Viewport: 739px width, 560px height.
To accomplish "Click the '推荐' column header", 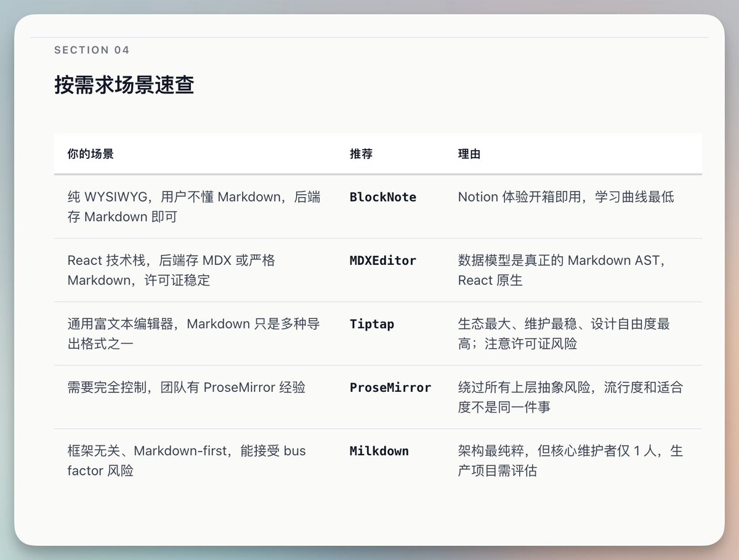I will click(361, 154).
